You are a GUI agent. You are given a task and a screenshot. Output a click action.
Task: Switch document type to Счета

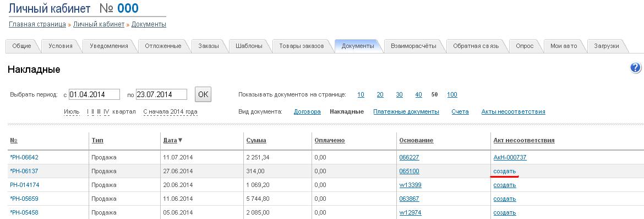[x=460, y=111]
